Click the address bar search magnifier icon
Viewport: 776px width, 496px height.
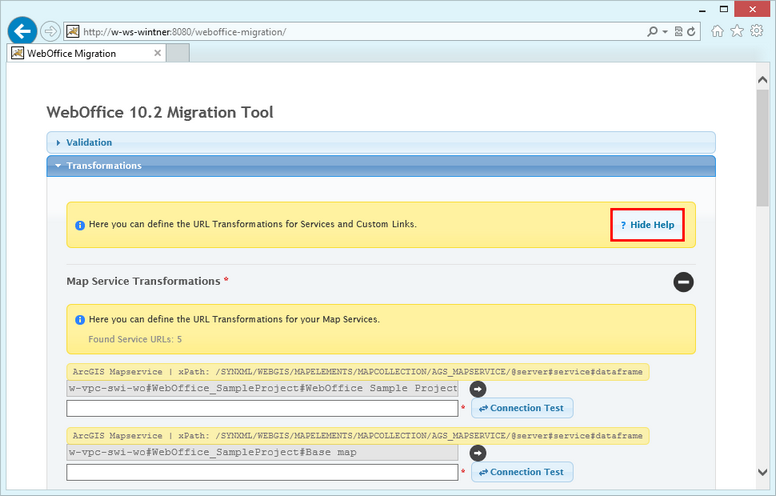652,32
